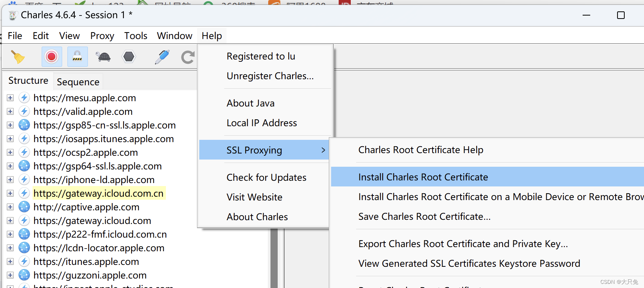
Task: Click globe icon beside lcdn-locator.apple.com
Action: point(24,248)
